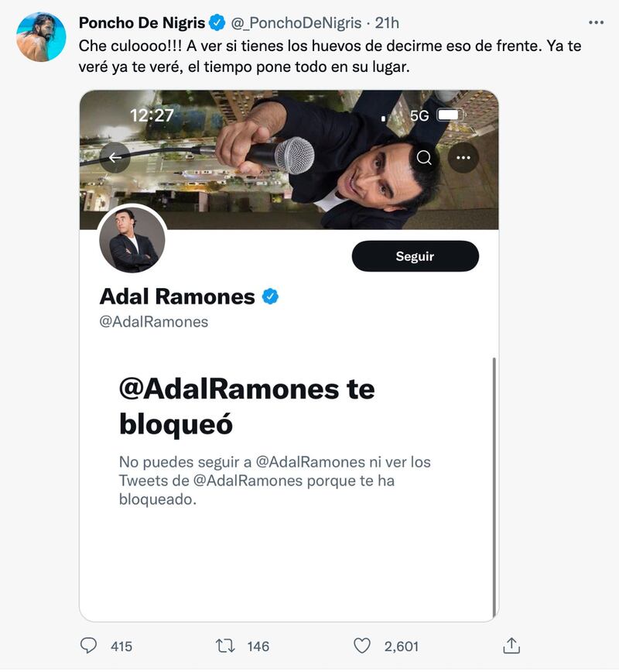Like the tweet with the heart icon

pos(362,646)
